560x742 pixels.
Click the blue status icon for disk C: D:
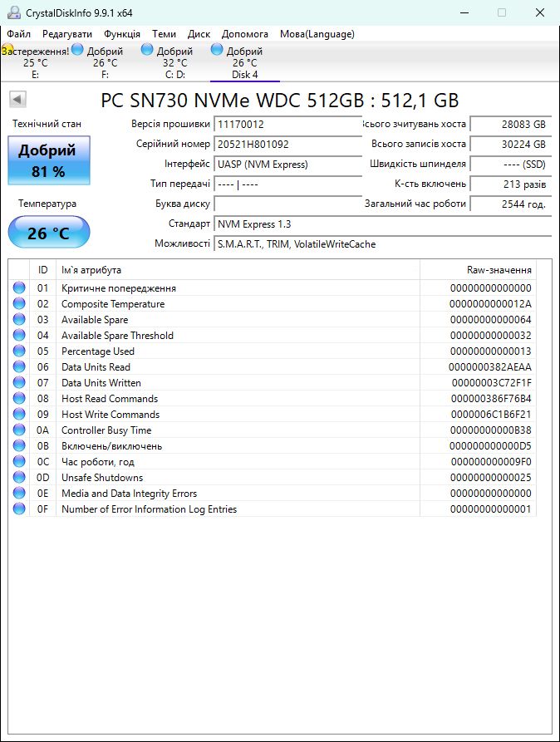(147, 49)
